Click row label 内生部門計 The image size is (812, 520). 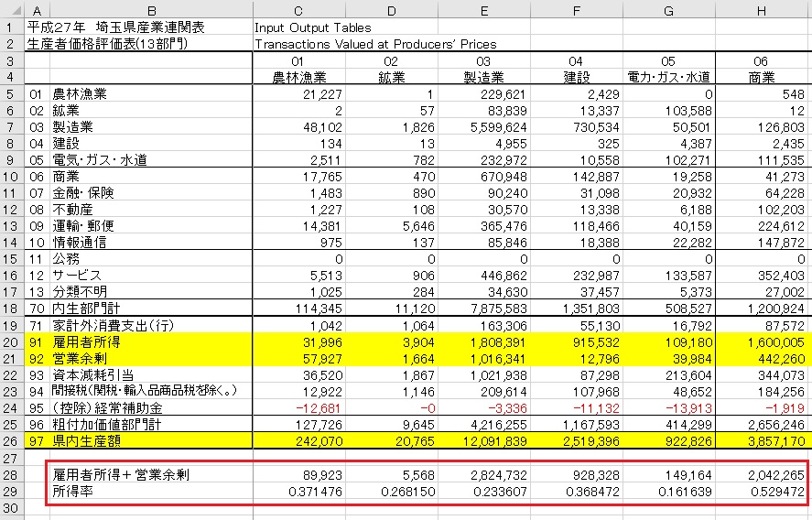[86, 309]
